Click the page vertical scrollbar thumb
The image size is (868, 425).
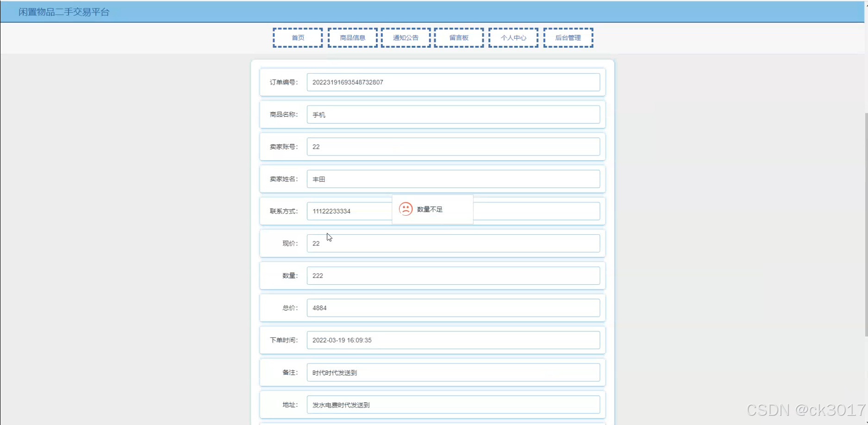point(866,225)
